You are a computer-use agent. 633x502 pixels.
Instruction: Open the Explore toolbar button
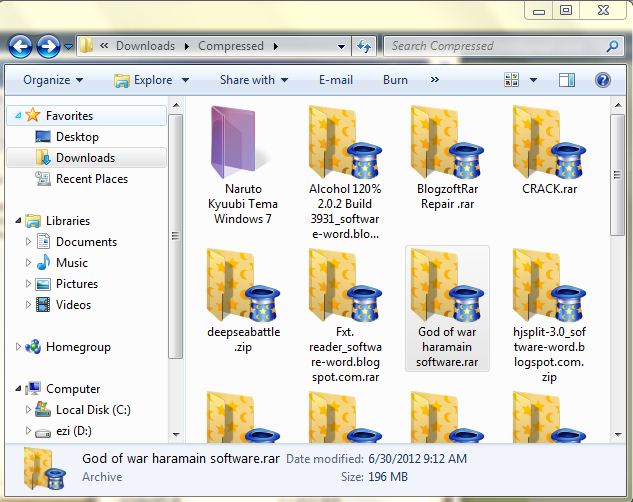(x=143, y=80)
